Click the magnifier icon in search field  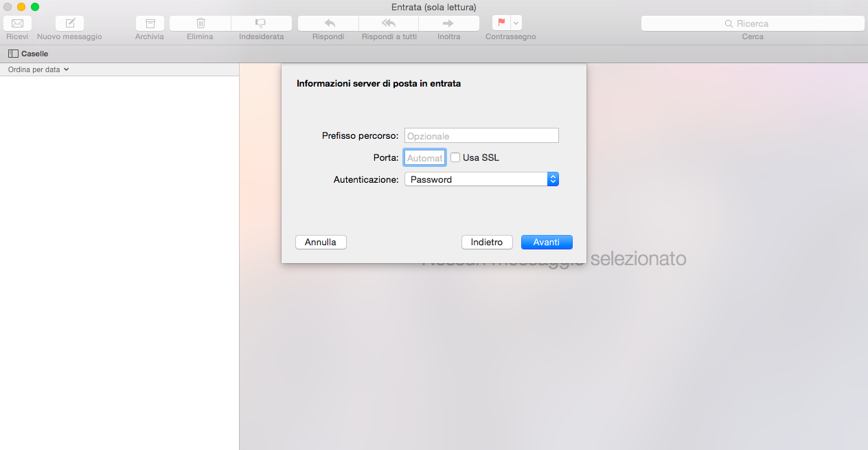pyautogui.click(x=729, y=23)
